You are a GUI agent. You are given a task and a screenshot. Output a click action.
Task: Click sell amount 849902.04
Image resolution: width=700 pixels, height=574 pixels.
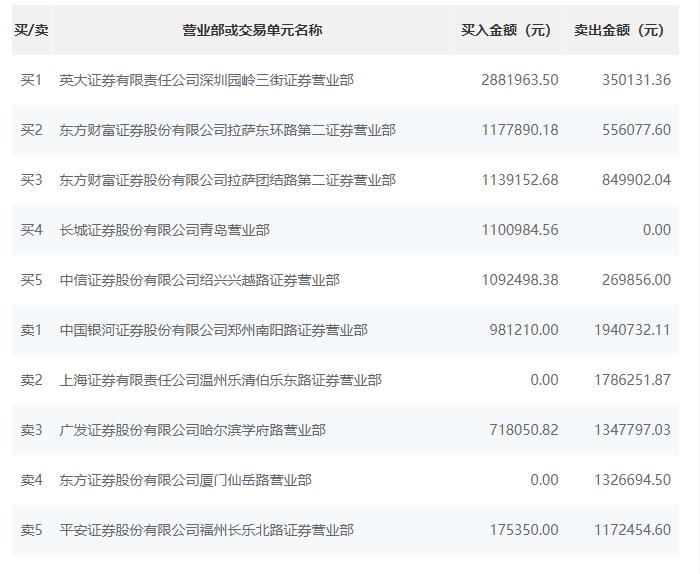tap(636, 180)
